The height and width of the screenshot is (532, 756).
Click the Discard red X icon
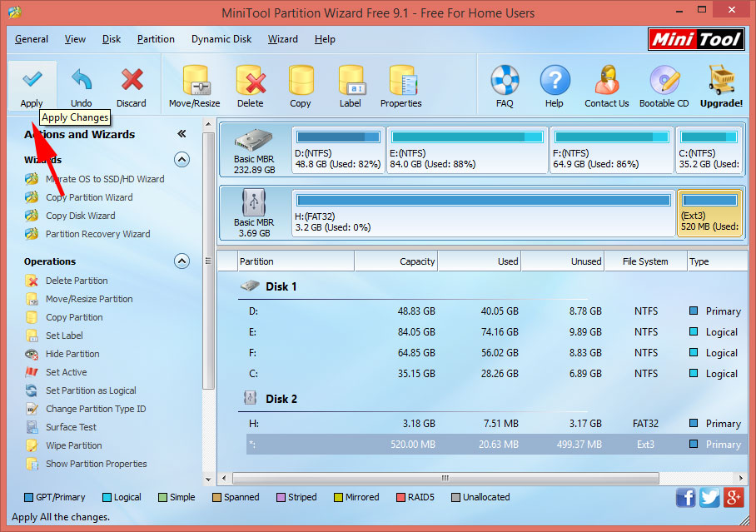tap(132, 80)
